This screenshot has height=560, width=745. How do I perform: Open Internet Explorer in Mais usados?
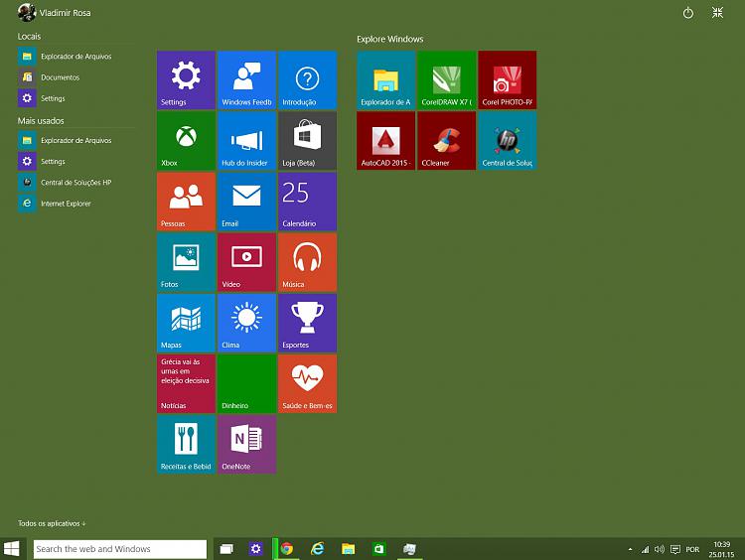[55, 204]
